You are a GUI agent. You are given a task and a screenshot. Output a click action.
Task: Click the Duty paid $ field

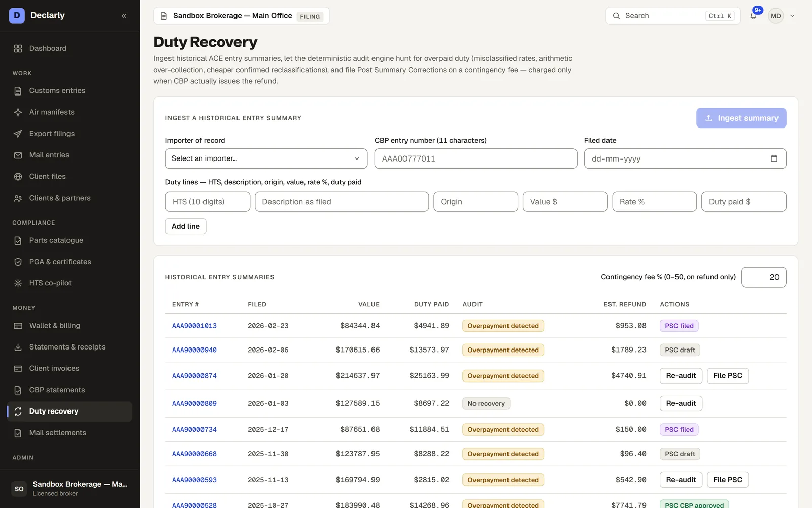click(744, 202)
